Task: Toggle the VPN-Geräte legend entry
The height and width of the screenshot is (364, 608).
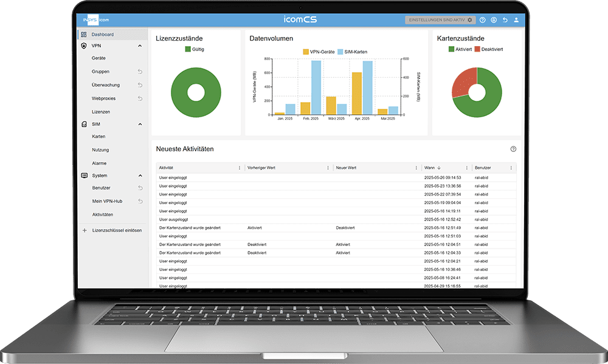Action: (319, 52)
